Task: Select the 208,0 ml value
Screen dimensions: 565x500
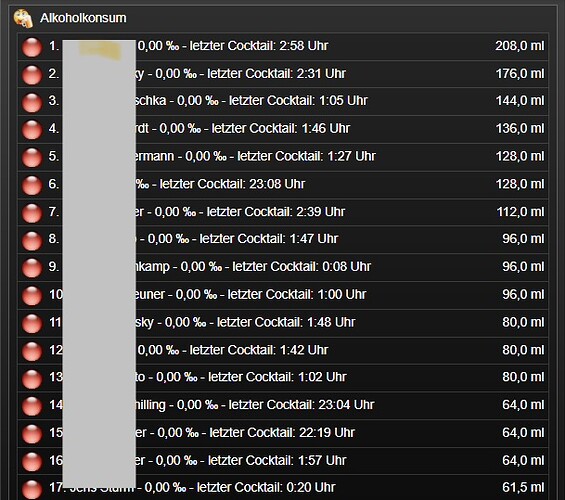Action: click(x=520, y=46)
